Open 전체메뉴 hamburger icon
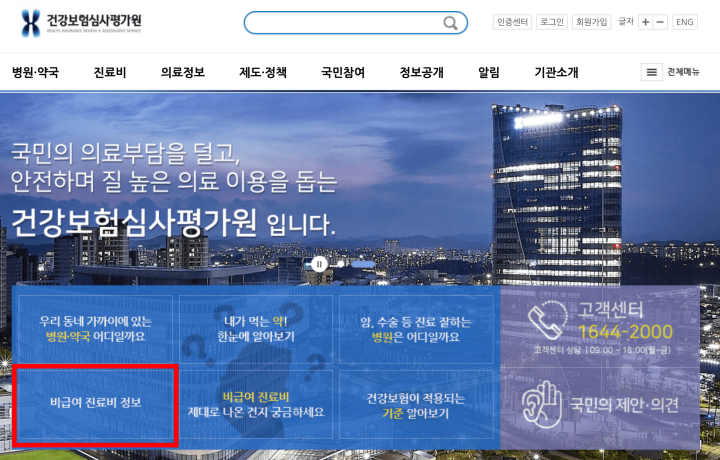 tap(652, 72)
